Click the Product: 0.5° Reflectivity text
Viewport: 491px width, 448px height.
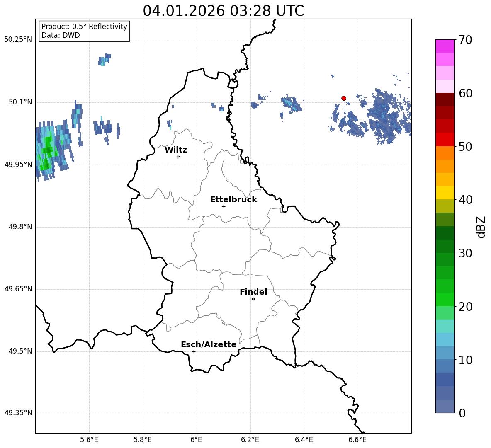pyautogui.click(x=84, y=27)
